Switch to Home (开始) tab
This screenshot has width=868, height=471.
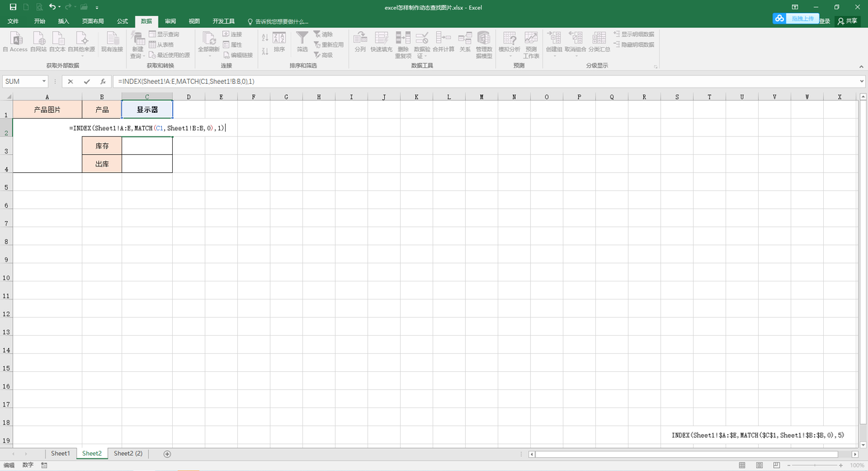pyautogui.click(x=39, y=22)
